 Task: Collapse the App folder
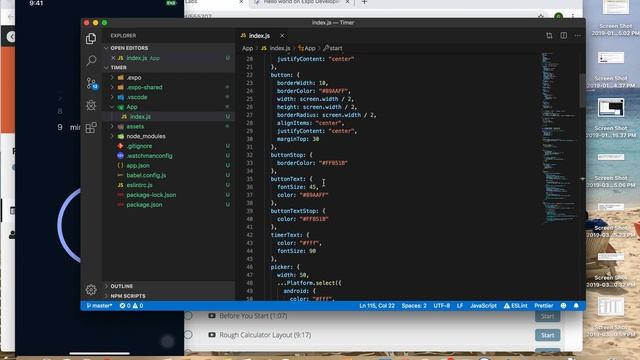[169, 107]
